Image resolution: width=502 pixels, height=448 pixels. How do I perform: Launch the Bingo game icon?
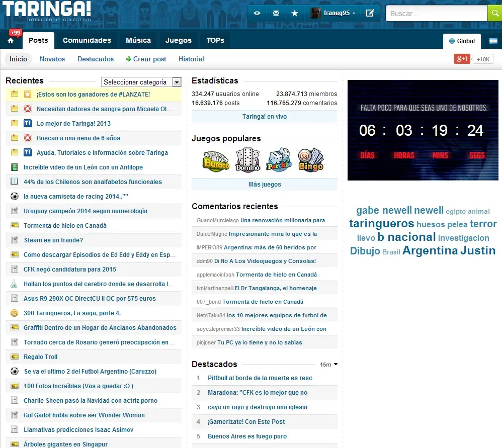(311, 160)
